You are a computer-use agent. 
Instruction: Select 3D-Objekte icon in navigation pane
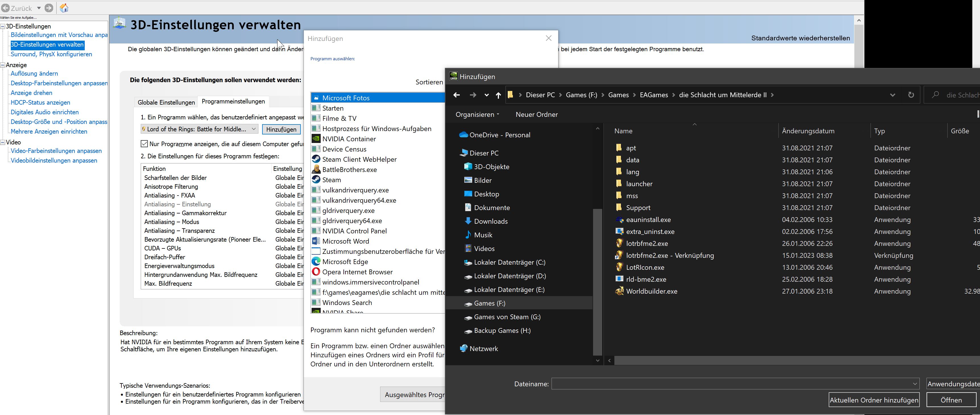click(468, 167)
